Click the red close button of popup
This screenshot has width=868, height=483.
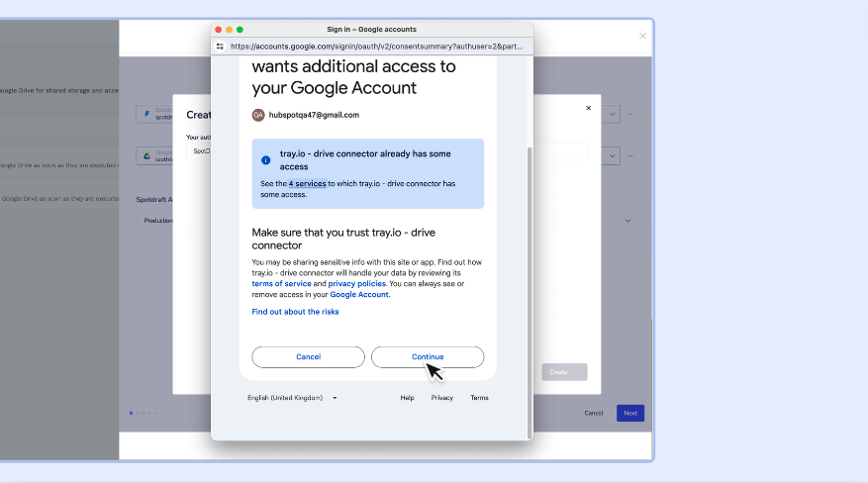coord(219,30)
